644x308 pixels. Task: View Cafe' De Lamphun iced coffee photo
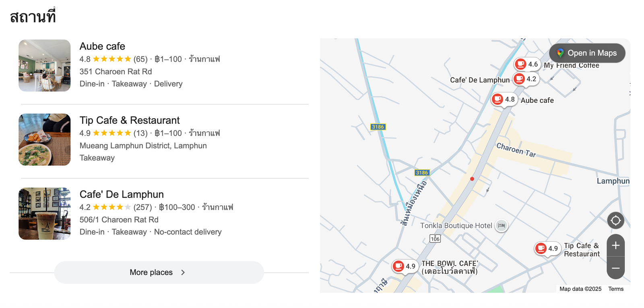coord(45,214)
